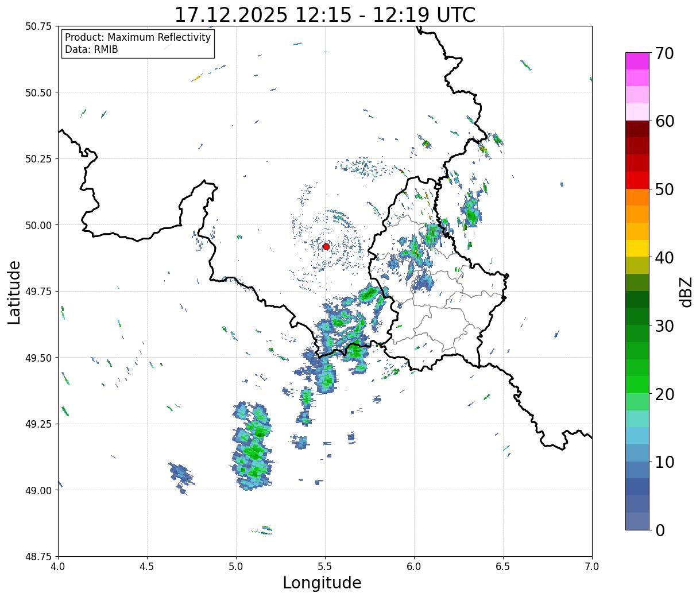The width and height of the screenshot is (700, 597).
Task: Click the 'Product: Maximum Reflectivity' legend line
Action: 138,37
